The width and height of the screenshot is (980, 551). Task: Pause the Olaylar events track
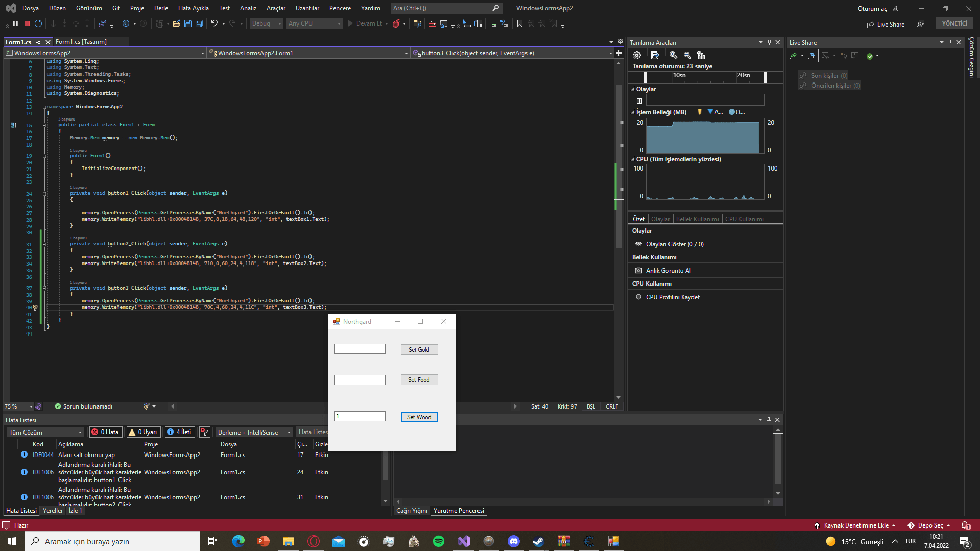tap(639, 101)
